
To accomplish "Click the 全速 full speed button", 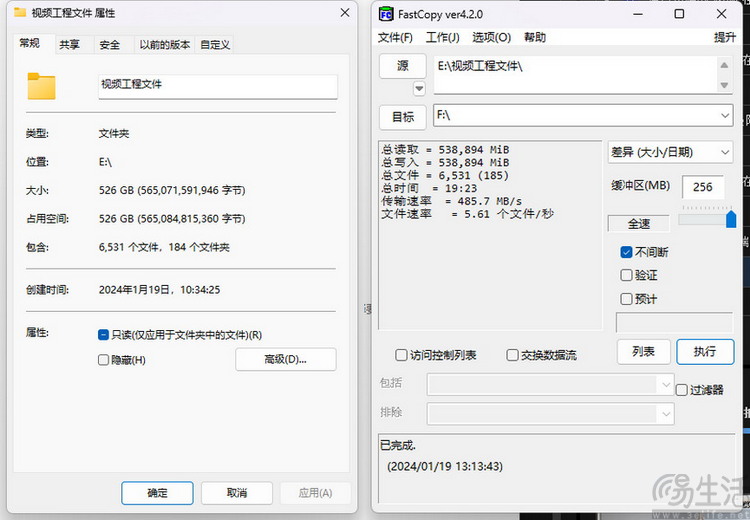I will pyautogui.click(x=639, y=223).
